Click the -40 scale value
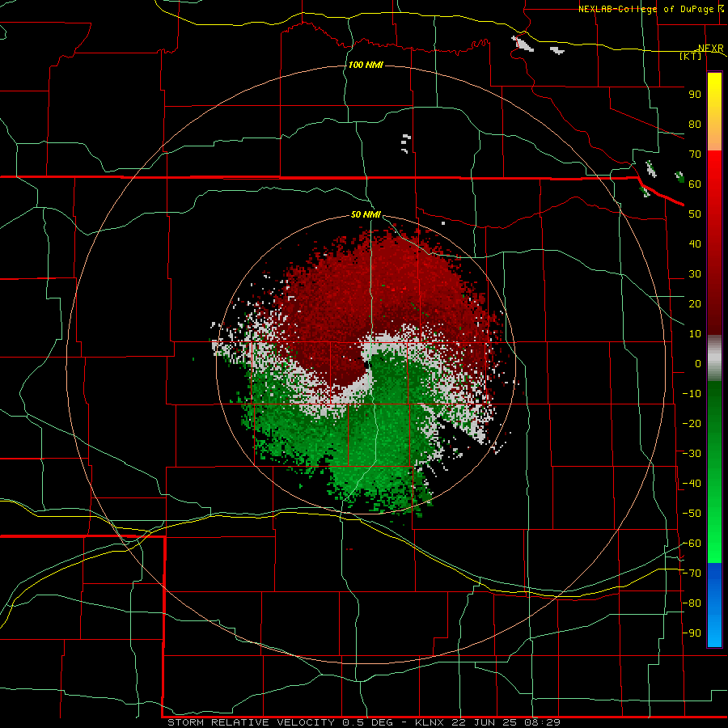This screenshot has height=728, width=728. pyautogui.click(x=692, y=484)
